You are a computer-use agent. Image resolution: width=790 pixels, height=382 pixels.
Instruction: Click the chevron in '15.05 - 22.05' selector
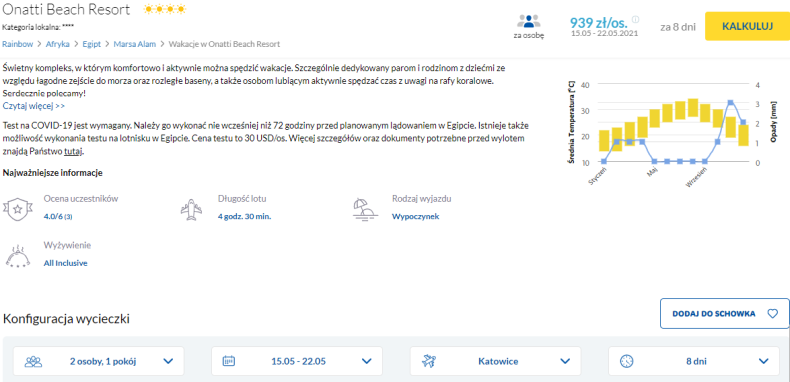(x=367, y=361)
